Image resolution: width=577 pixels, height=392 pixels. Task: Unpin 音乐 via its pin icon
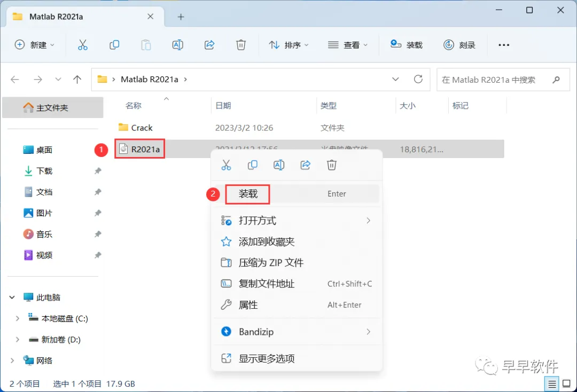pyautogui.click(x=98, y=234)
